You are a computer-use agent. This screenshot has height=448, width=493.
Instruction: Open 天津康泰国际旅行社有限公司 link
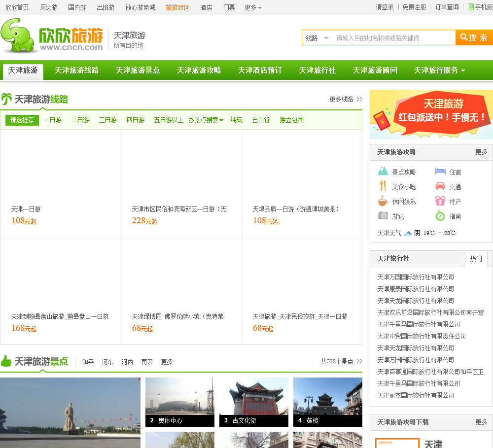pyautogui.click(x=416, y=289)
